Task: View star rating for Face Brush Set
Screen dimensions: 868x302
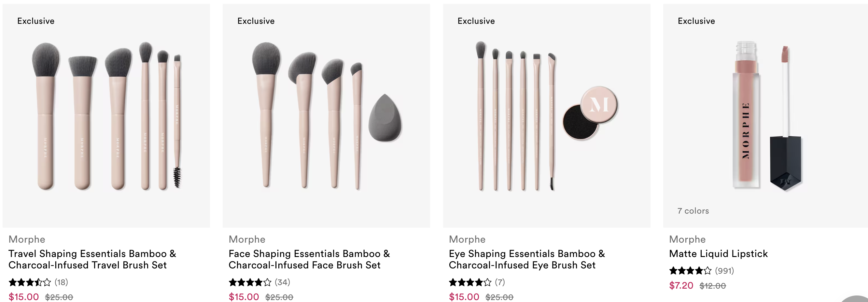Action: 250,282
